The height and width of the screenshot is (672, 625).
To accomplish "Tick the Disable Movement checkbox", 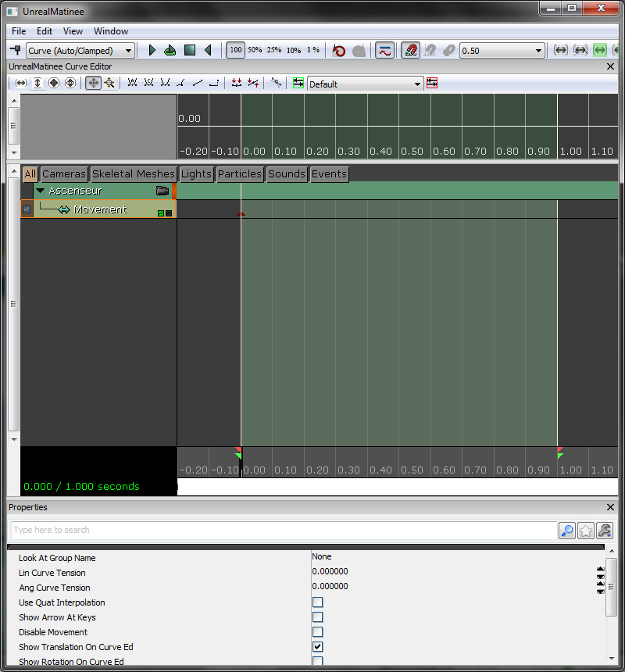I will click(x=318, y=632).
